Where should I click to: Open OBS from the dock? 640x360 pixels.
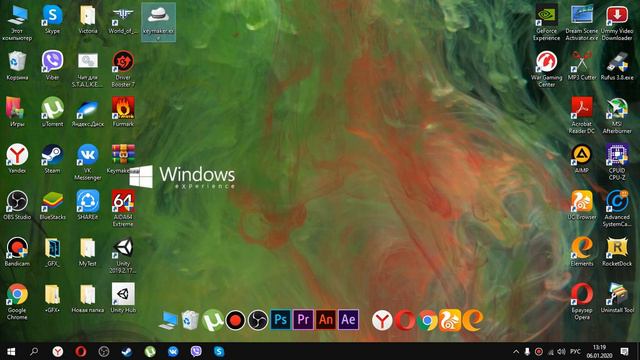point(258,320)
